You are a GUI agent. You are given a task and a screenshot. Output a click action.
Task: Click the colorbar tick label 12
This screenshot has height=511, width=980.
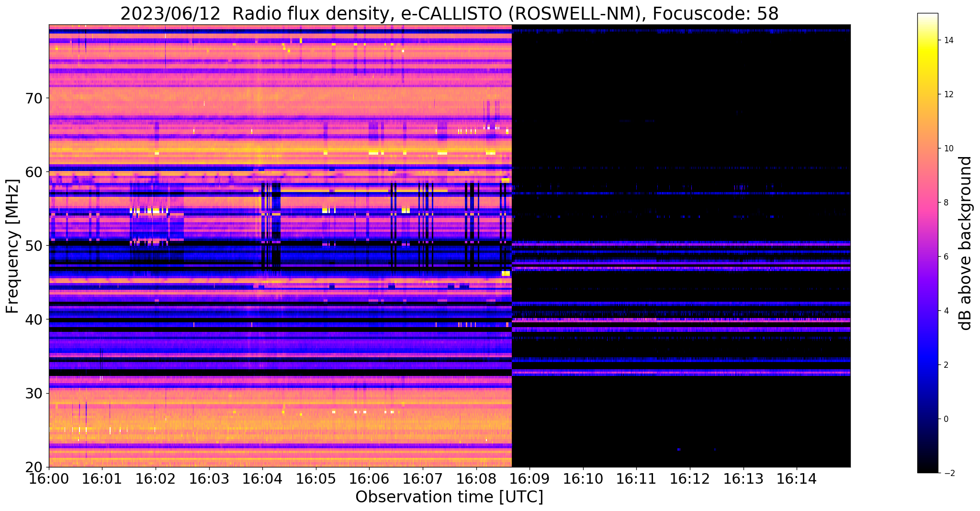[948, 94]
